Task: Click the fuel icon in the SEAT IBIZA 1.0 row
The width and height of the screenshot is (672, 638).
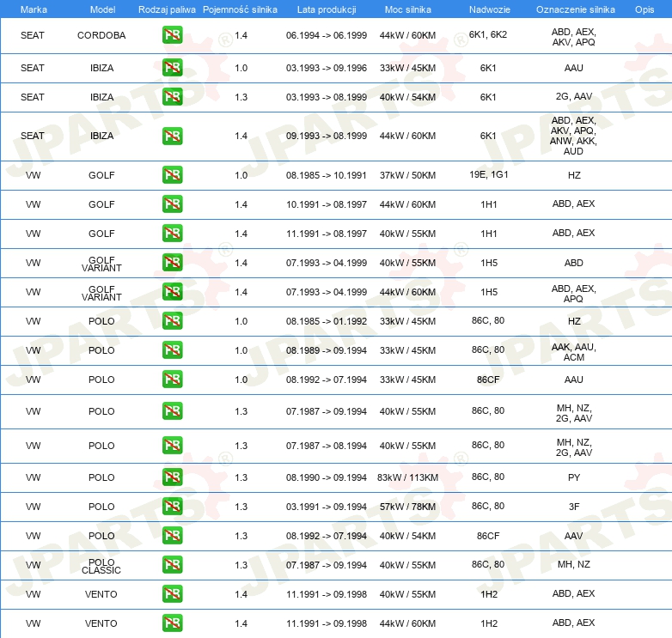Action: pos(172,68)
